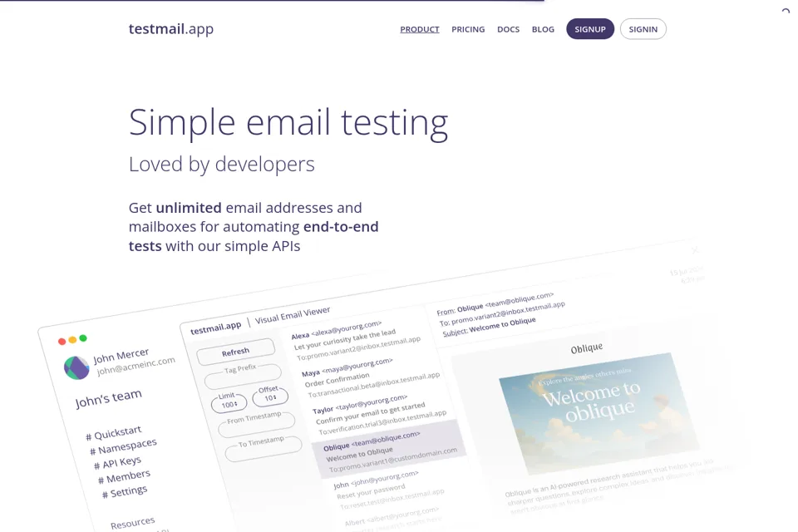Screen dimensions: 798x532
Task: Click the Welcome to oblique banner image
Action: (598, 413)
